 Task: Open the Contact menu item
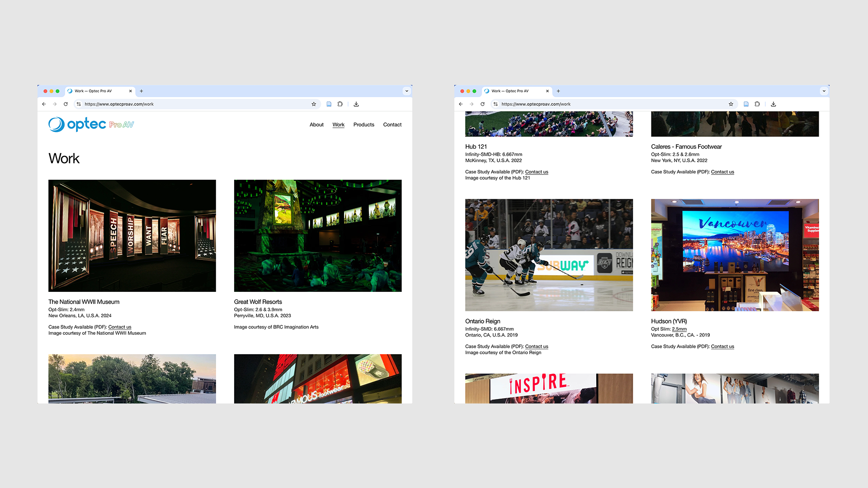click(x=392, y=125)
